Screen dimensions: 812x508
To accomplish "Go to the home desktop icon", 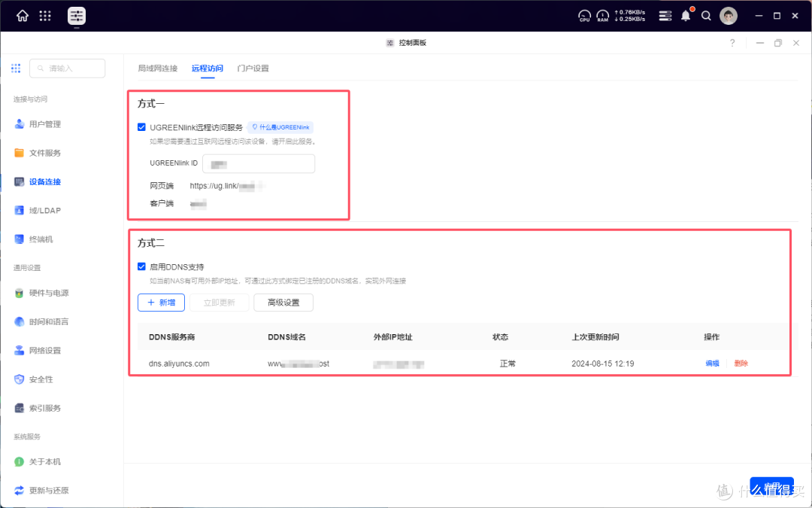I will (23, 16).
